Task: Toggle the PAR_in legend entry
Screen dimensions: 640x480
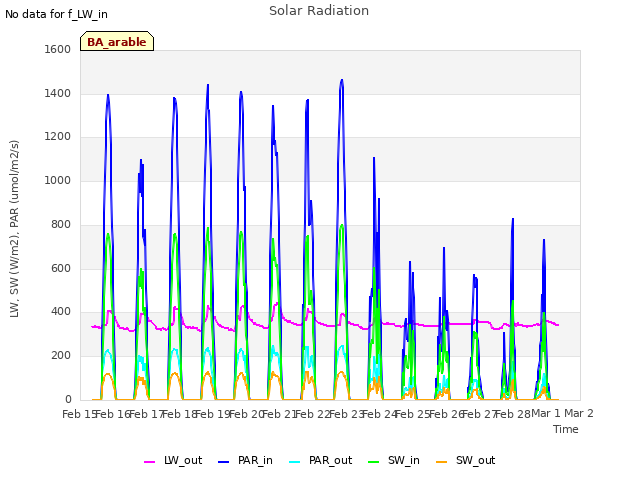Action: click(245, 461)
